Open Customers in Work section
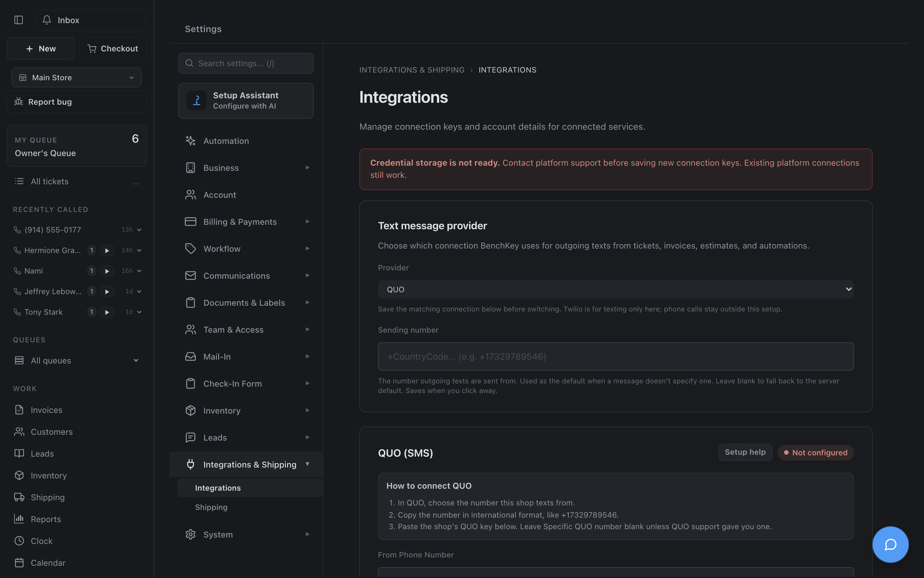Screen dimensions: 924x578 [77, 432]
